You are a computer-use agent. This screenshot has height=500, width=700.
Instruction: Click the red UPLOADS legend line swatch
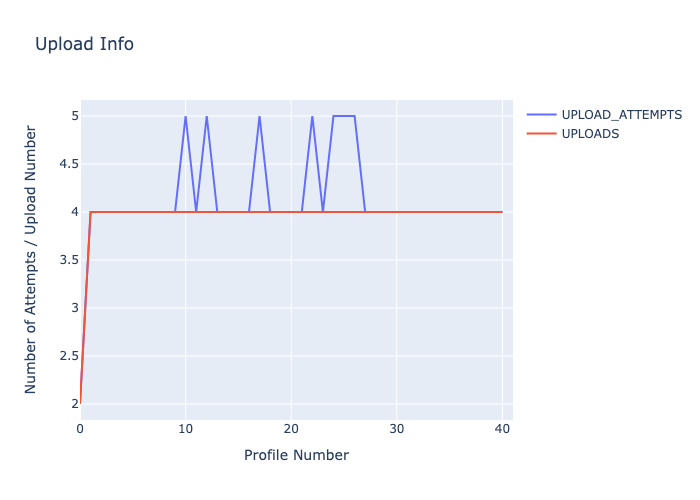[x=541, y=134]
